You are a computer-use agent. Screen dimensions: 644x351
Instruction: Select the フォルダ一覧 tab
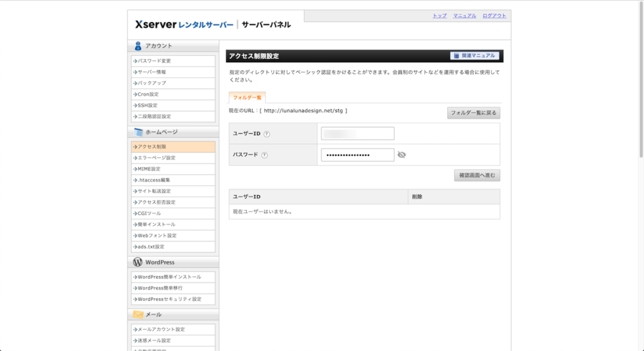[247, 97]
